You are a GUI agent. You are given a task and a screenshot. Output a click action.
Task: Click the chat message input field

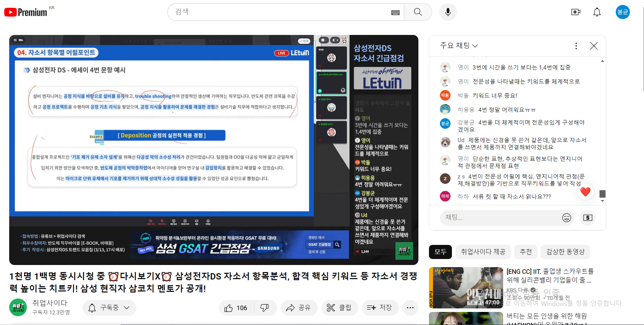(x=498, y=217)
